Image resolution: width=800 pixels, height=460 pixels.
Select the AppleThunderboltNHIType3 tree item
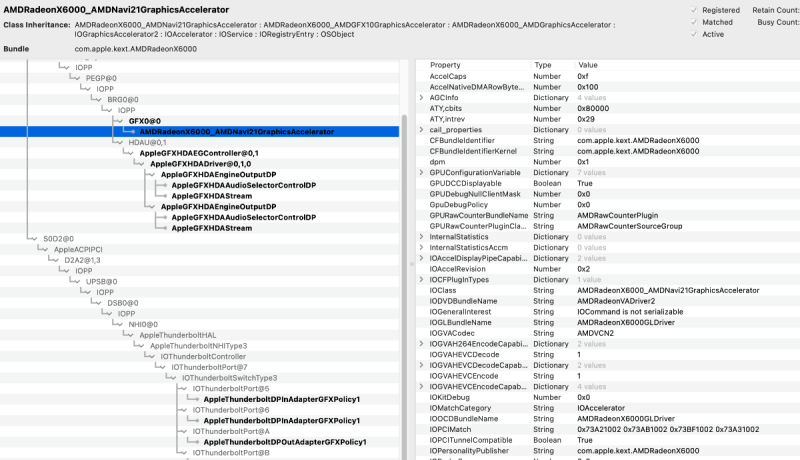(198, 346)
